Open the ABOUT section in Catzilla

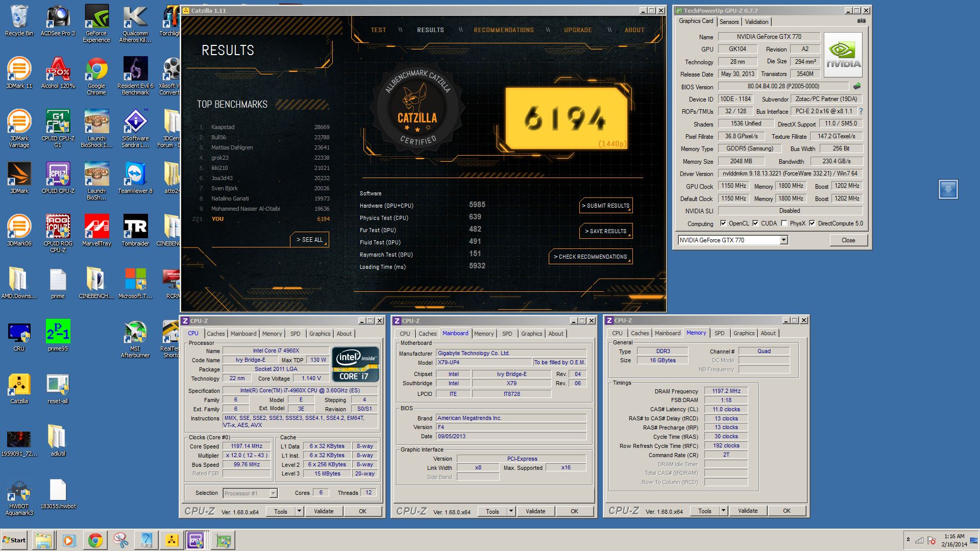(x=634, y=30)
